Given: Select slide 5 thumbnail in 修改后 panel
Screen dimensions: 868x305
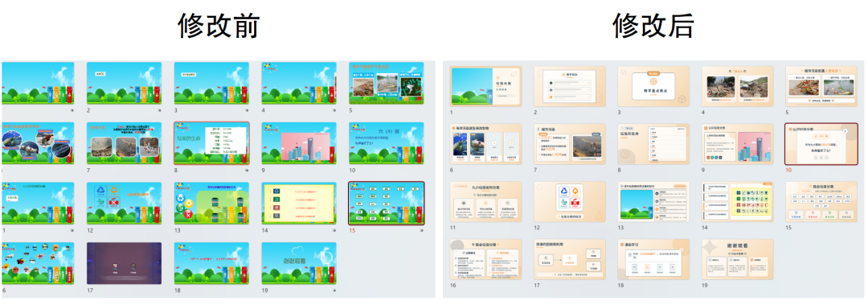Looking at the screenshot, I should pyautogui.click(x=821, y=86).
